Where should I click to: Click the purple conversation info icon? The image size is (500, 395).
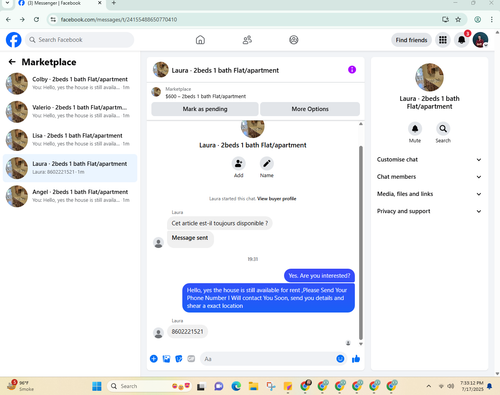(352, 70)
